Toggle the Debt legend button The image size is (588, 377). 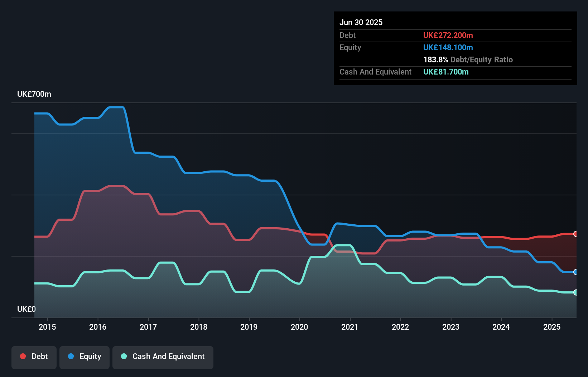pos(34,357)
